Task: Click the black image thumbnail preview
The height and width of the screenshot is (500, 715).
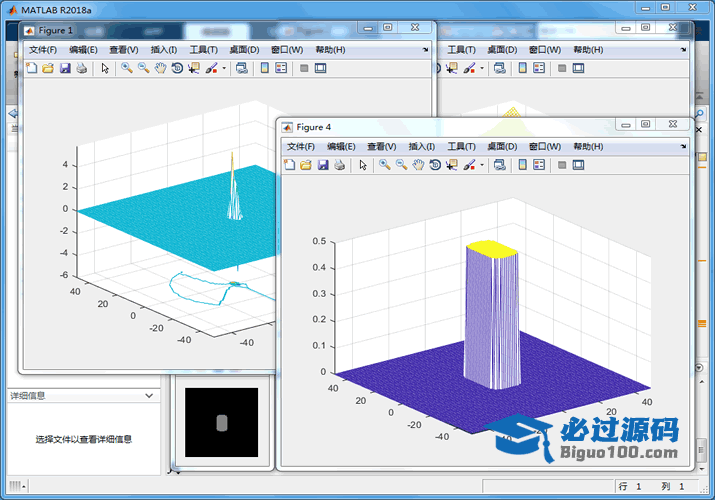Action: point(222,424)
